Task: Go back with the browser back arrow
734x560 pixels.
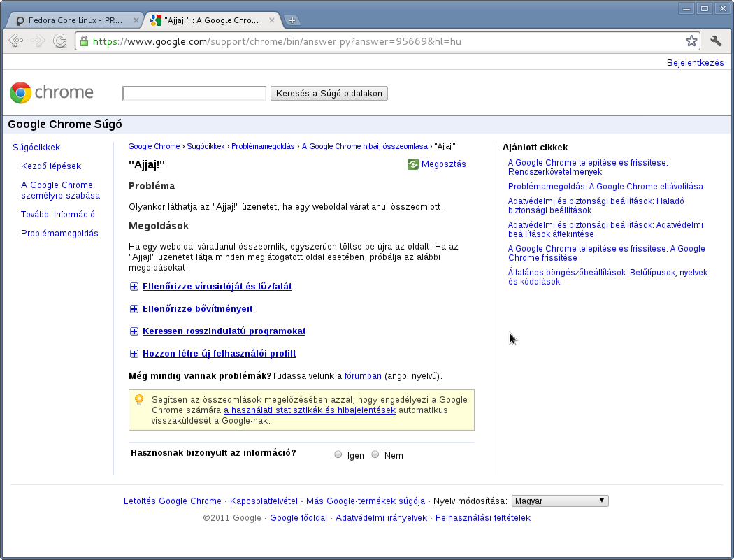Action: point(16,41)
